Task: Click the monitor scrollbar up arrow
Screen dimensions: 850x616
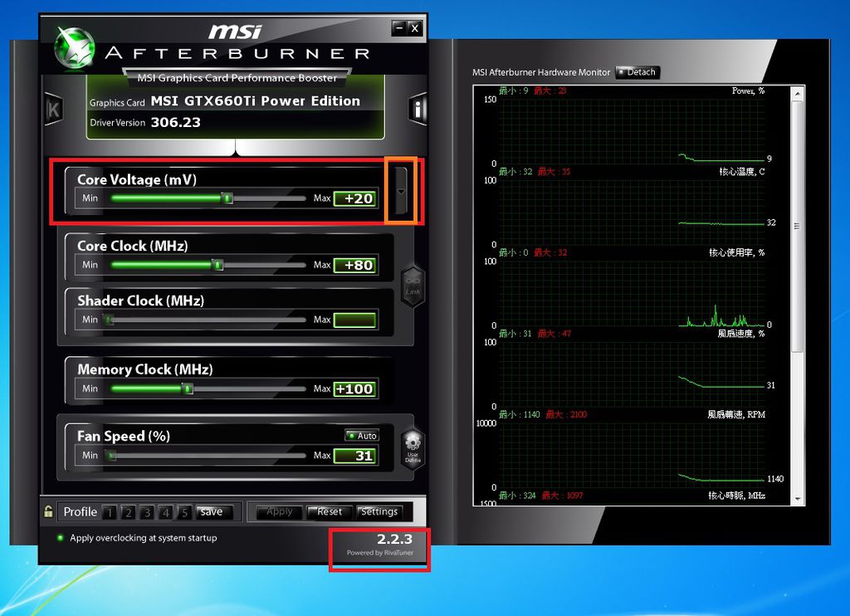Action: [x=797, y=94]
